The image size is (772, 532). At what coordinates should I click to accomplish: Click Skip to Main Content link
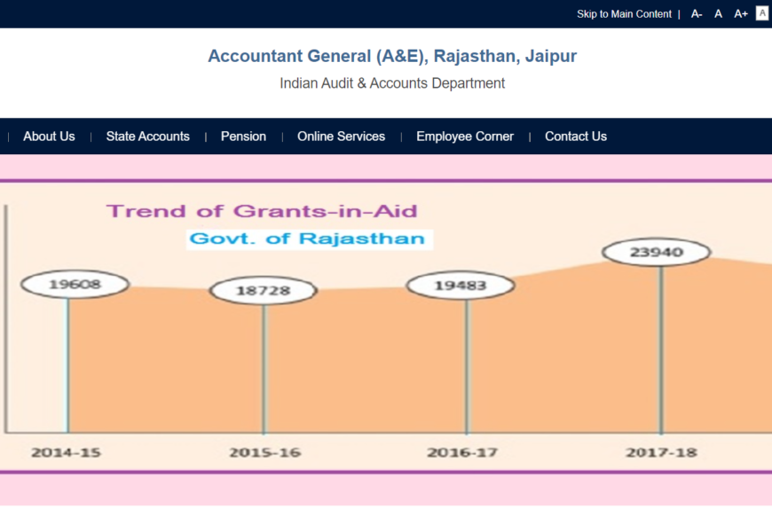pos(624,14)
